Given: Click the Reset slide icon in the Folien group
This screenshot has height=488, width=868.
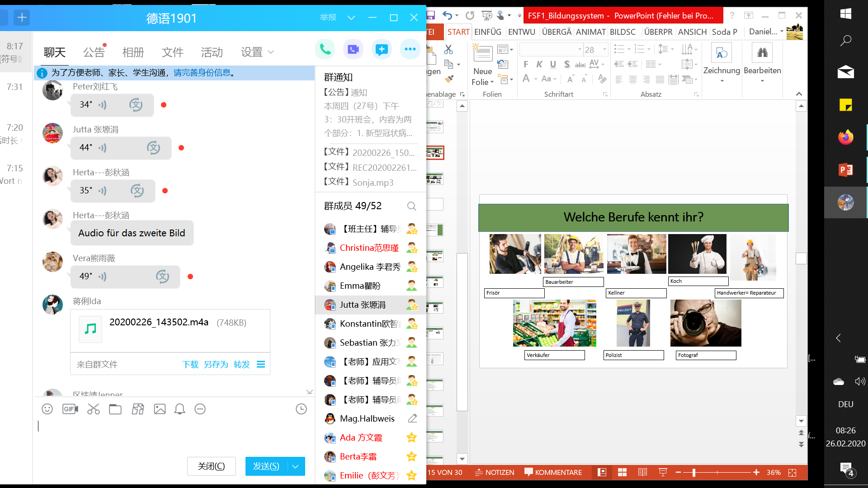Looking at the screenshot, I should point(503,64).
